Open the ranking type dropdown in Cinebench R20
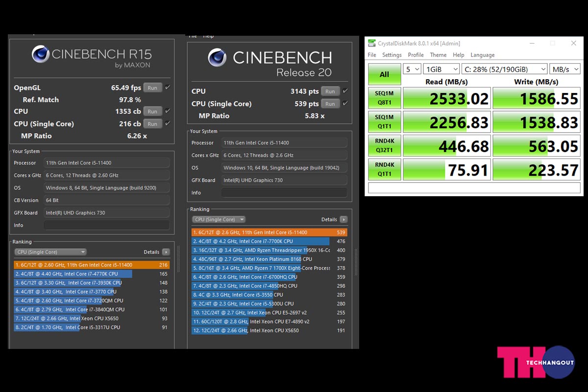Screen dimensions: 588x392 click(219, 220)
